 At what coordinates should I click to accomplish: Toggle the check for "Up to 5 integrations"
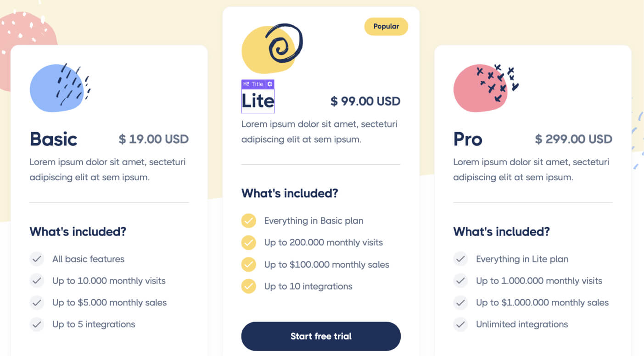[x=37, y=324]
